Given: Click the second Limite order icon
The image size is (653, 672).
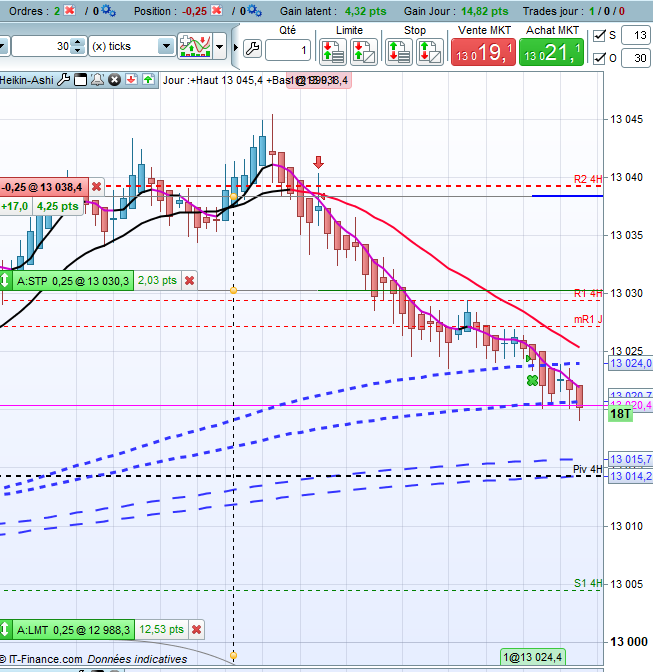Looking at the screenshot, I should 364,52.
